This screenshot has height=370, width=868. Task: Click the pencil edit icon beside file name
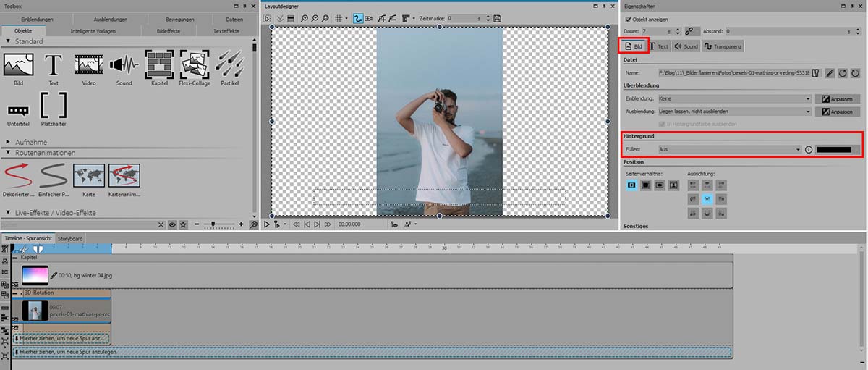[x=830, y=73]
